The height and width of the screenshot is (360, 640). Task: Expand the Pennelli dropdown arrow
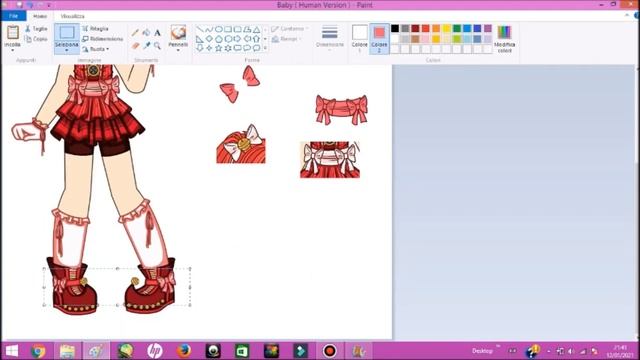178,50
